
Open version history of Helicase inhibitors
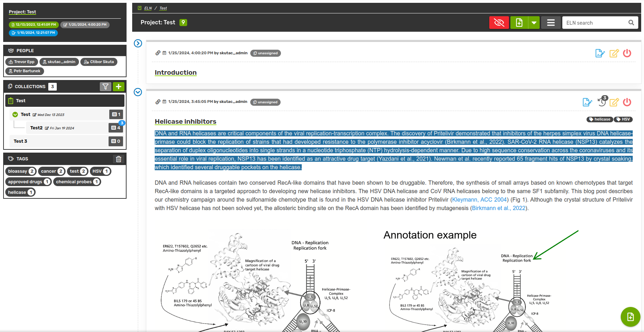pyautogui.click(x=602, y=102)
